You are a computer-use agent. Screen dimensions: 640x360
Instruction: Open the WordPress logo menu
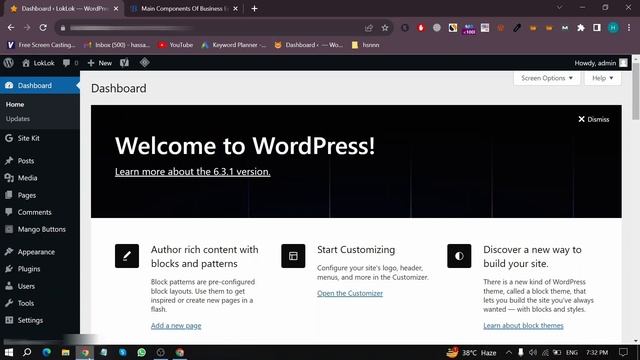click(x=8, y=63)
